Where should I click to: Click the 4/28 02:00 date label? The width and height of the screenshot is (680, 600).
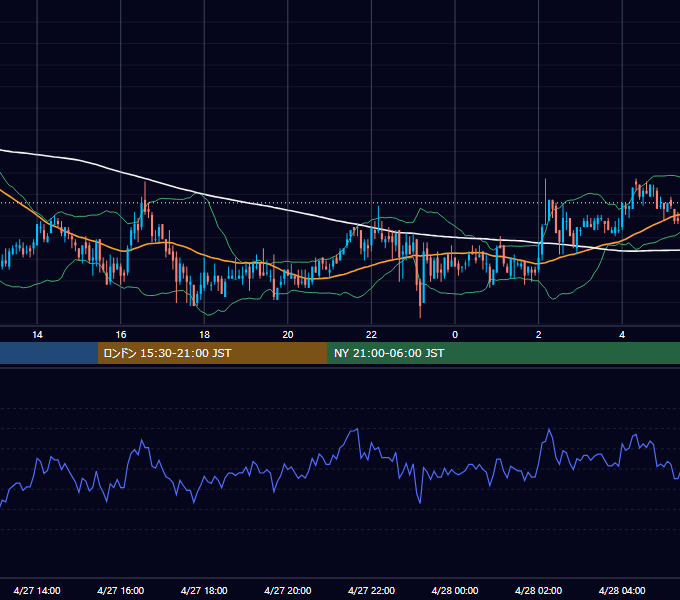(x=539, y=590)
